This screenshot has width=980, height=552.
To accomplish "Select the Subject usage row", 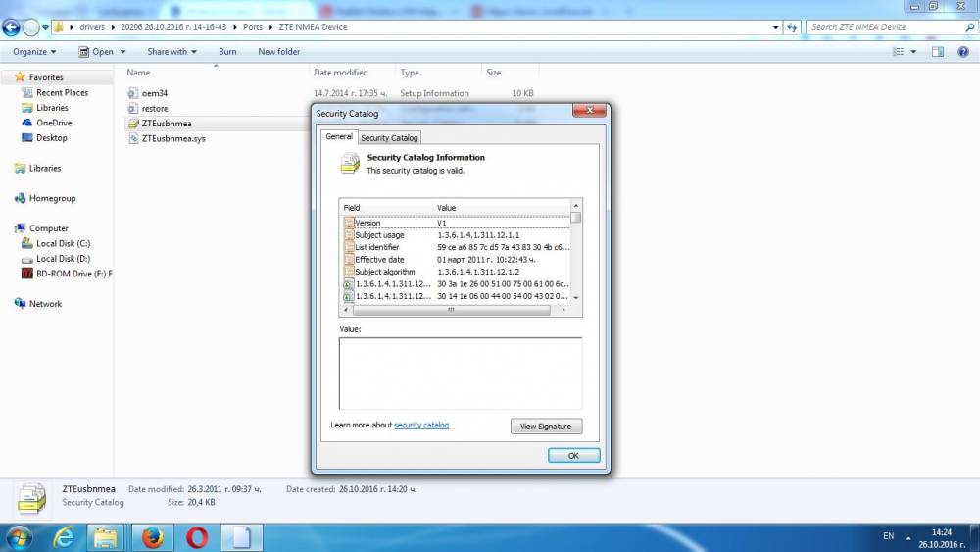I will point(457,235).
